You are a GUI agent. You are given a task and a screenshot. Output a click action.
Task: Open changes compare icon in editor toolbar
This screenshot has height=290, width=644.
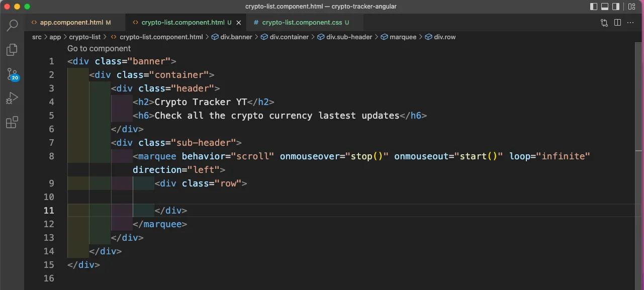[604, 23]
